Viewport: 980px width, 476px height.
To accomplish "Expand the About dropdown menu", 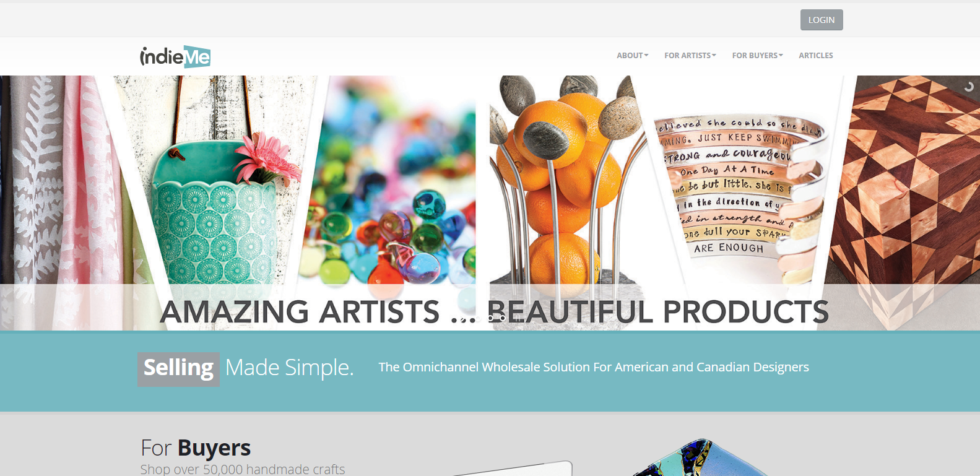I will (x=632, y=55).
